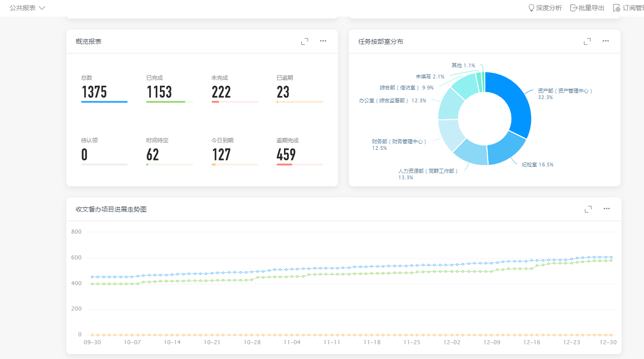The image size is (644, 359).
Task: Click the 批量导出 export icon
Action: (x=573, y=8)
